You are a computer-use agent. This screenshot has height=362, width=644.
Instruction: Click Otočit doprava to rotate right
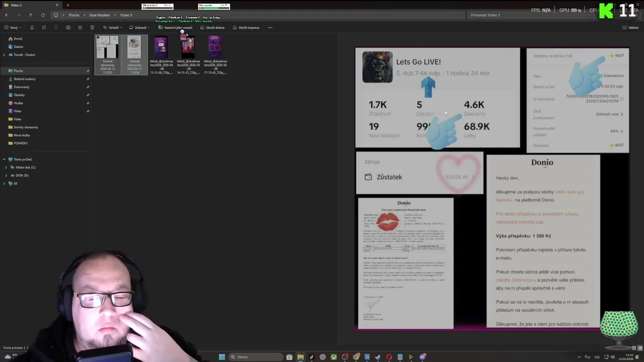pos(246,28)
